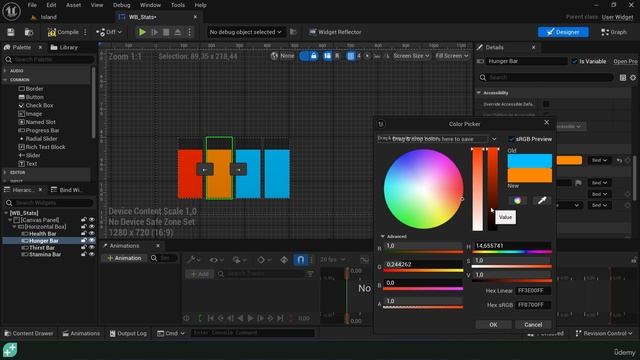Open the Screen Size dropdown

(x=411, y=56)
